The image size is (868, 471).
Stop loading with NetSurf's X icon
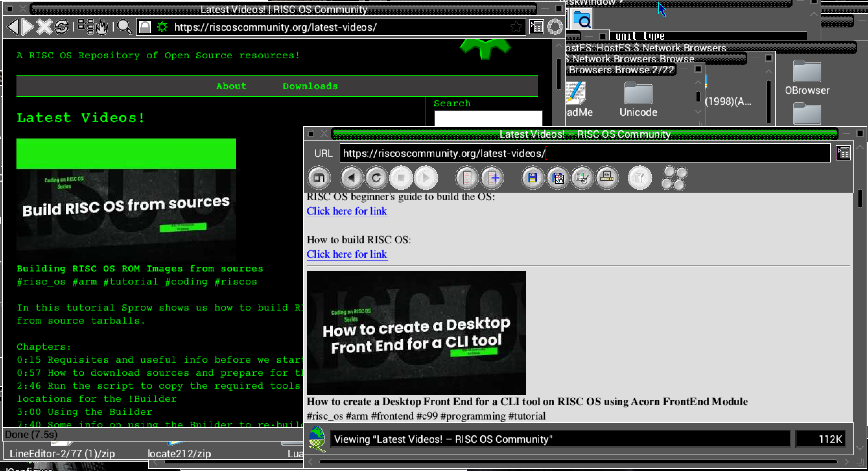click(44, 27)
